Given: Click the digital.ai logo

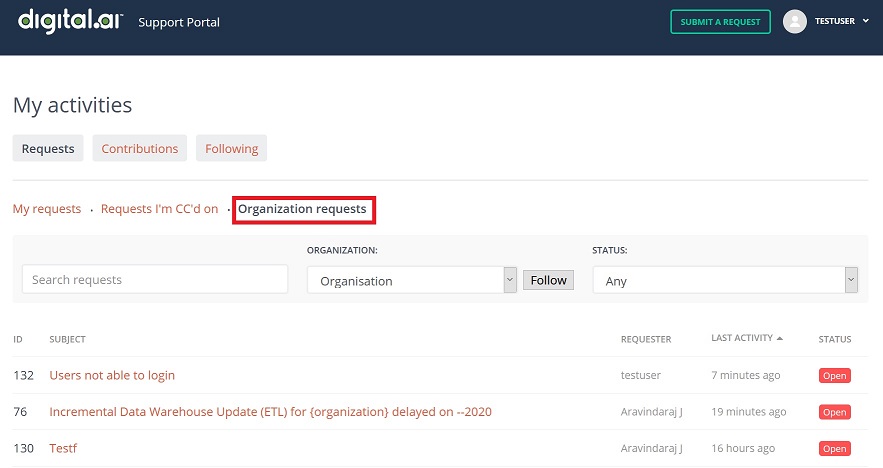Looking at the screenshot, I should point(70,20).
